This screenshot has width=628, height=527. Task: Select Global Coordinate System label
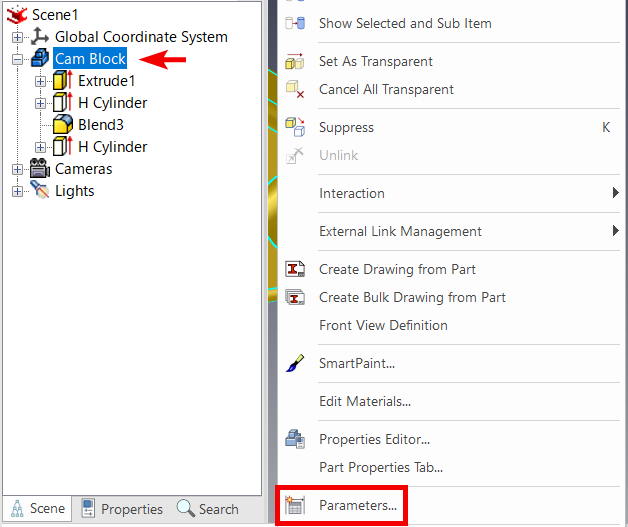pyautogui.click(x=141, y=37)
